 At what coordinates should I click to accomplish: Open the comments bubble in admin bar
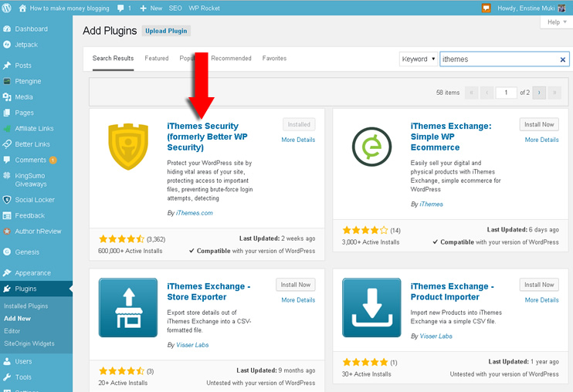click(120, 8)
